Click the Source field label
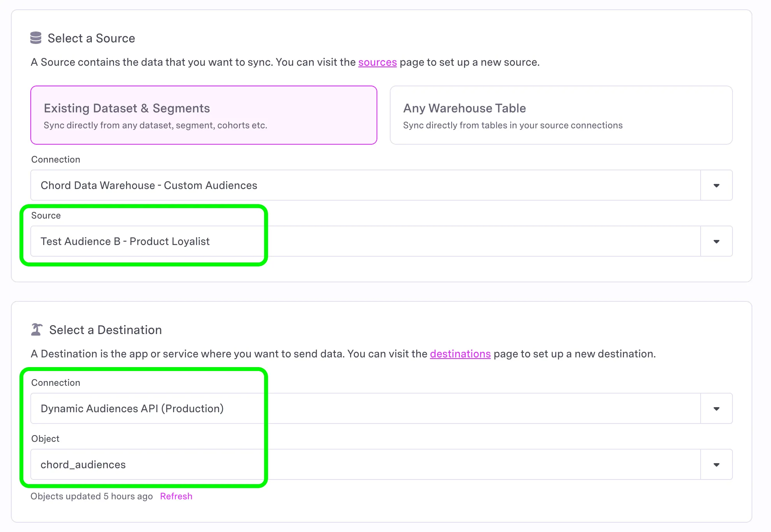The height and width of the screenshot is (532, 771). pyautogui.click(x=46, y=215)
